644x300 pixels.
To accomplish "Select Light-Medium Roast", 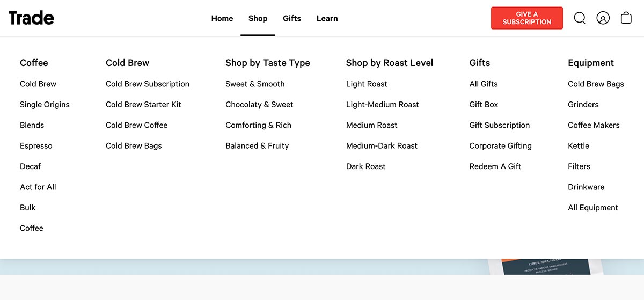I will coord(383,105).
